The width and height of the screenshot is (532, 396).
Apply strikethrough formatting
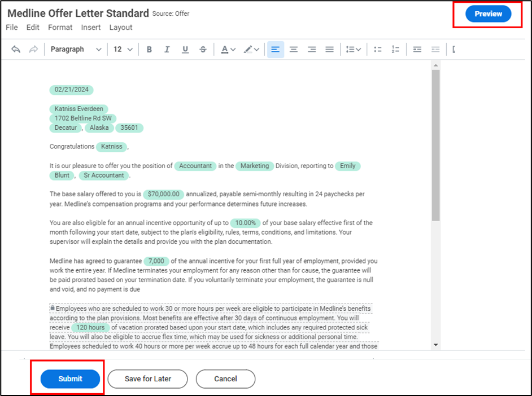point(203,50)
